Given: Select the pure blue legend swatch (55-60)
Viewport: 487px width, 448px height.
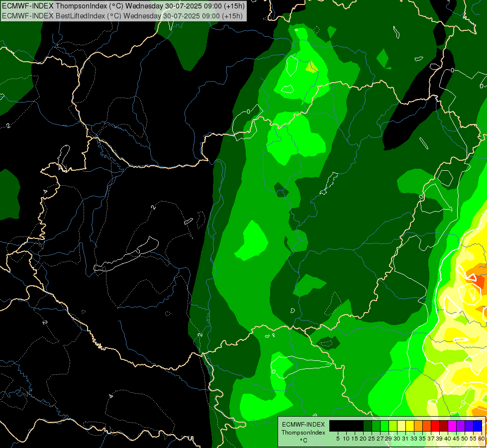Looking at the screenshot, I should coord(478,426).
